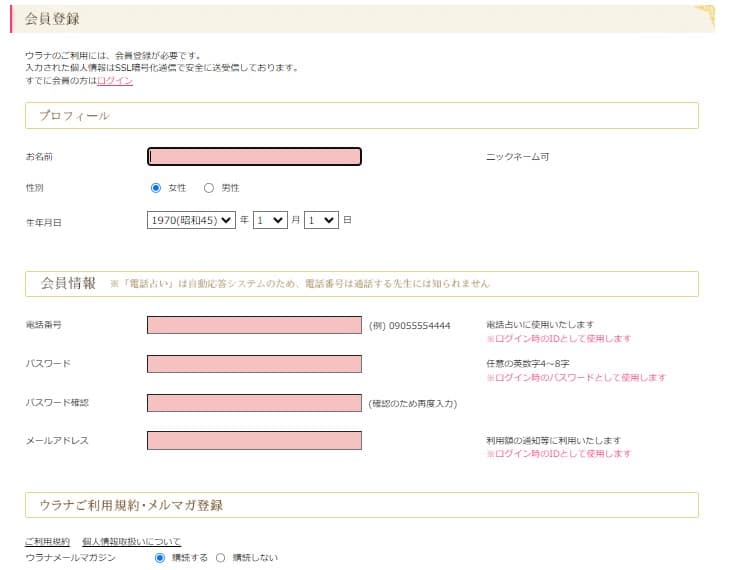Click the ニックネーム可 hint text
Viewport: 733px width, 570px height.
[517, 157]
